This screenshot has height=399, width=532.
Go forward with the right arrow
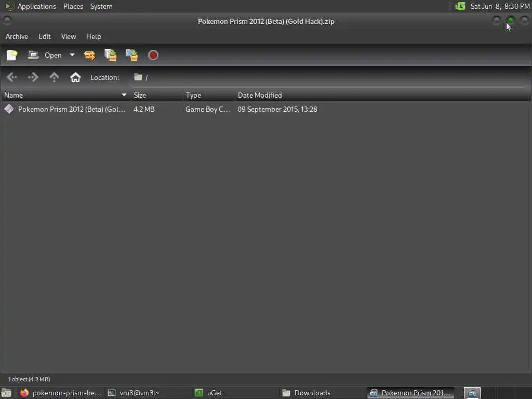point(33,77)
